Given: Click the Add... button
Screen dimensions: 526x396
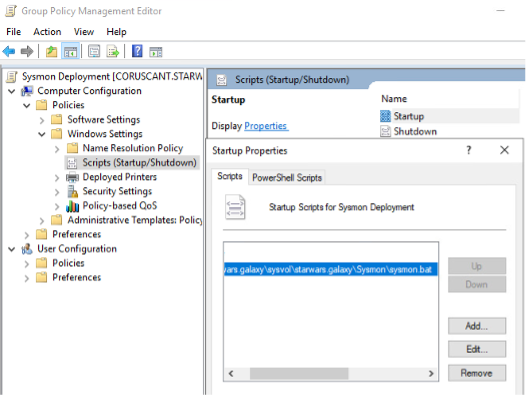Looking at the screenshot, I should pos(477,326).
